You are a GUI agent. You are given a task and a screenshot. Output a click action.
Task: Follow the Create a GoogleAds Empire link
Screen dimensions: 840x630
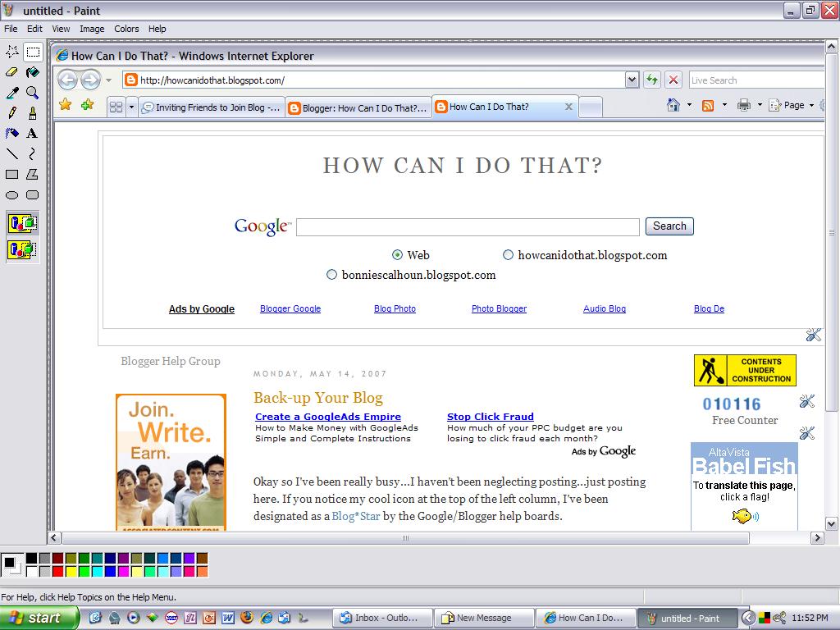[x=328, y=416]
